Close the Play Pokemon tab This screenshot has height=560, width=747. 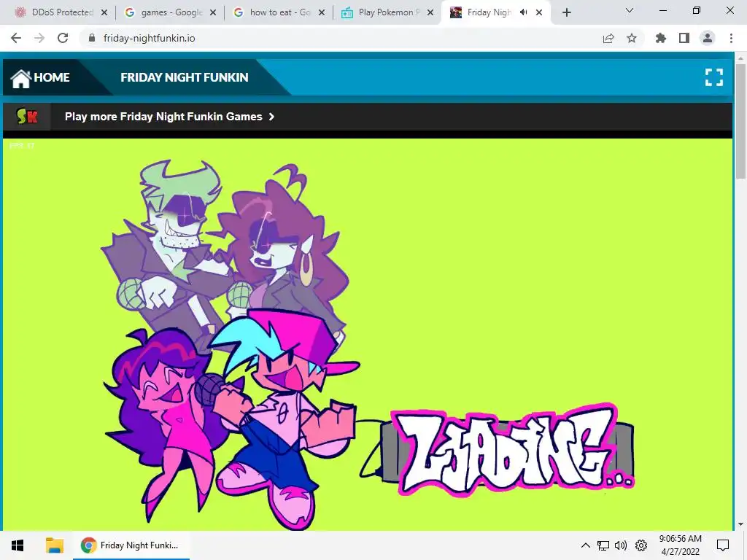[430, 13]
